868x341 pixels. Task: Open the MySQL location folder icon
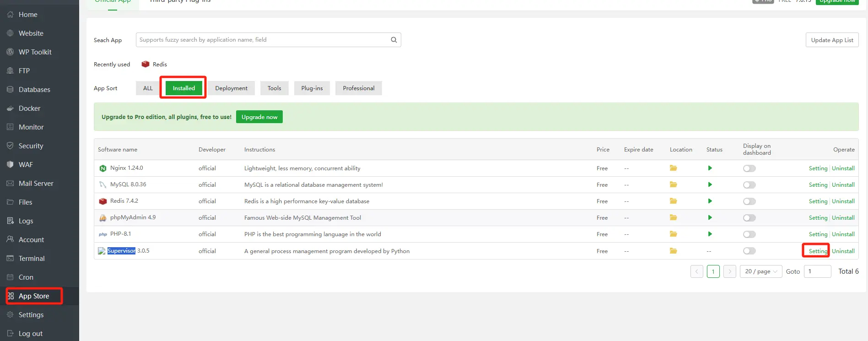click(x=673, y=184)
